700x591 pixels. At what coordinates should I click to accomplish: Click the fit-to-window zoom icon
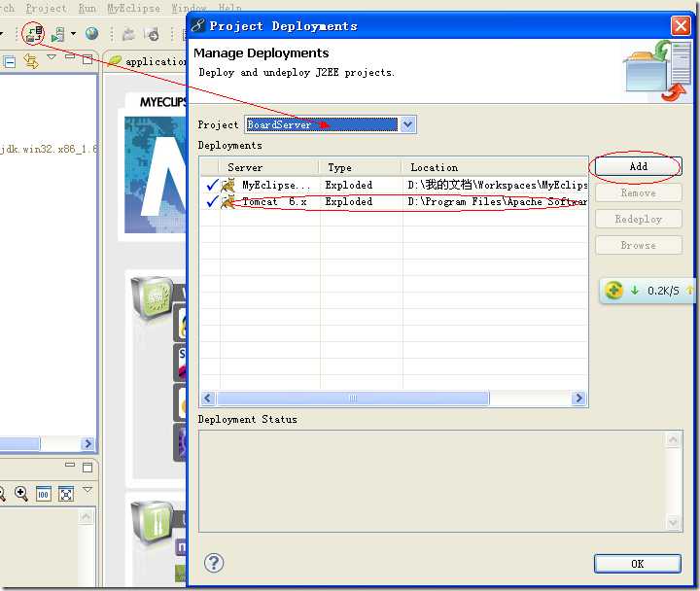pyautogui.click(x=66, y=494)
